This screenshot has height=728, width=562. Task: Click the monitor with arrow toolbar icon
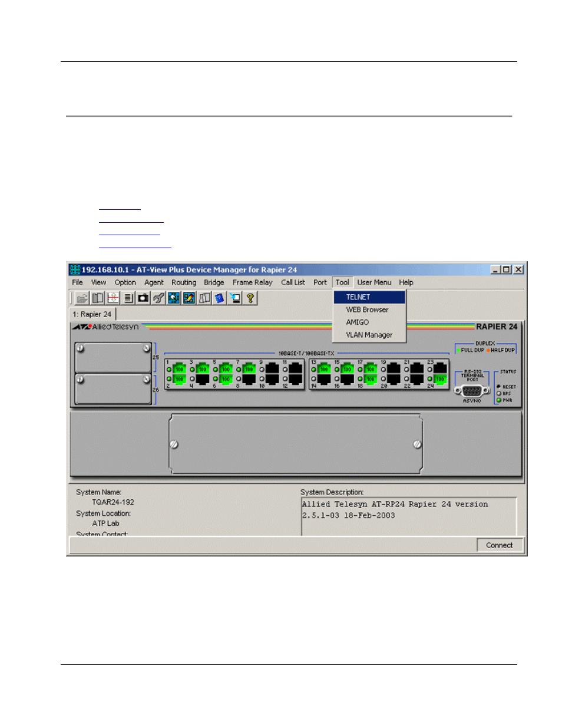(x=235, y=298)
